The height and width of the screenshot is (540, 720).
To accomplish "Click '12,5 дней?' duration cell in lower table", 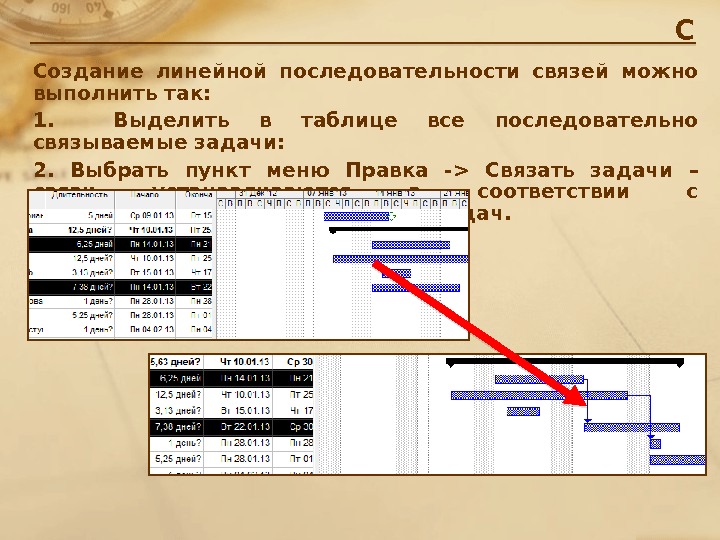I will click(178, 394).
